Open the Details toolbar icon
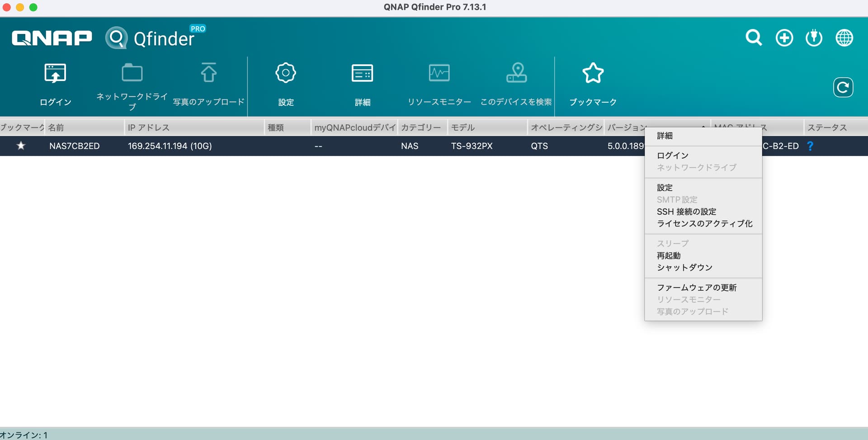Screen dimensions: 868x440 tap(362, 73)
